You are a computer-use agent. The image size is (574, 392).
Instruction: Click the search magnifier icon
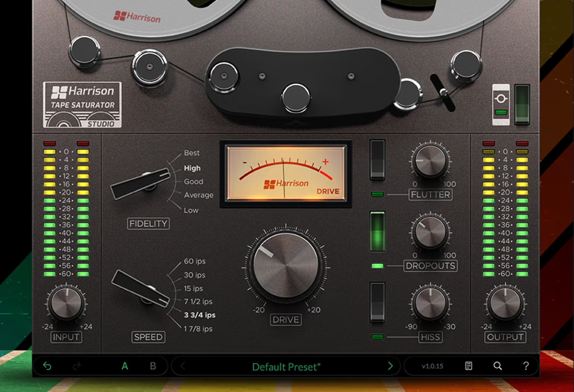[x=497, y=366]
